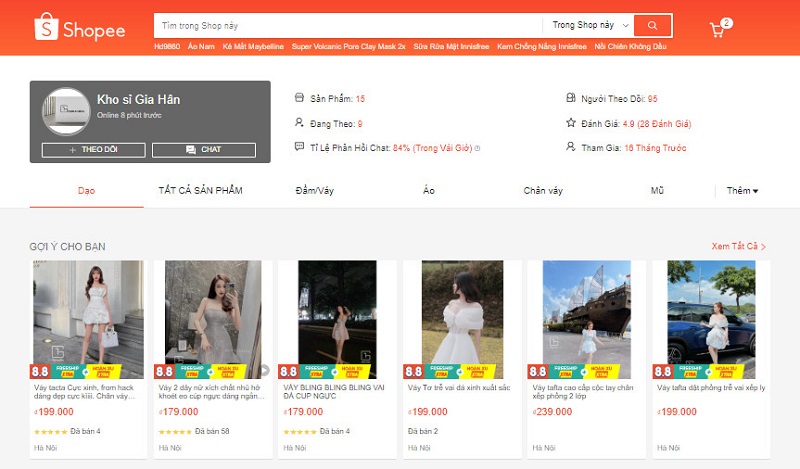Select the Đầm/Váy category tab

(314, 190)
